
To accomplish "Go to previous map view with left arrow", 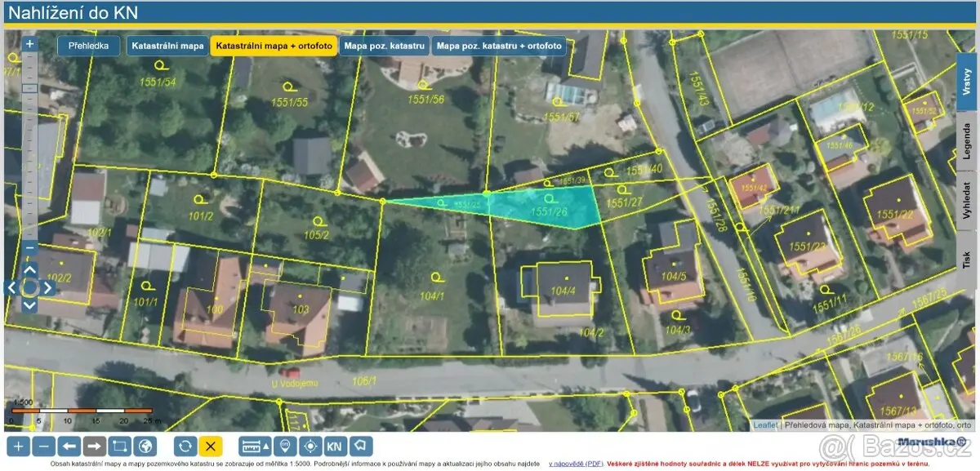I will (70, 446).
